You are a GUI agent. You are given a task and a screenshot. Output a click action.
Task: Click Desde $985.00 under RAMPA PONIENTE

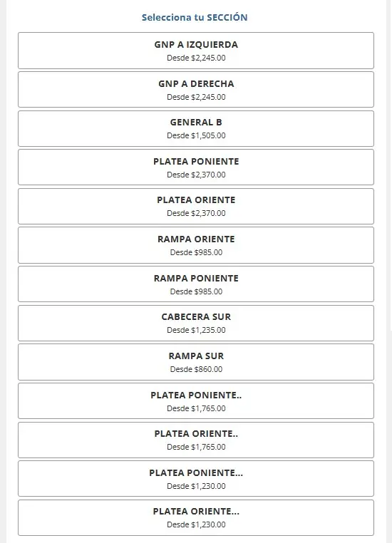click(x=196, y=291)
